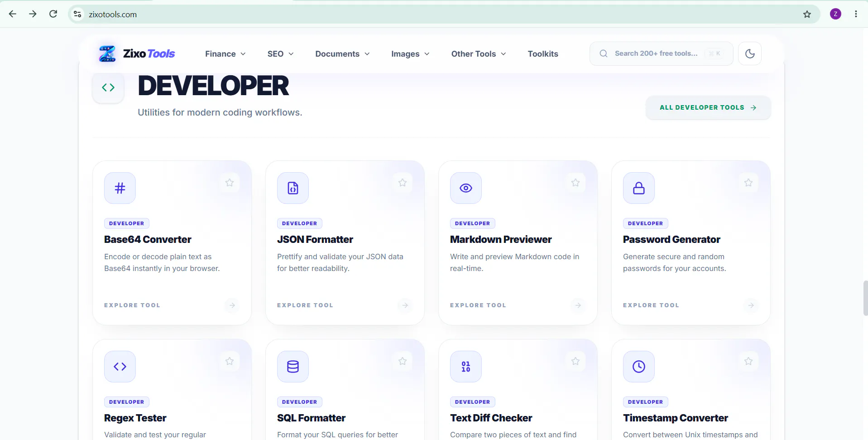Click the Zixo Tools logo

(137, 53)
